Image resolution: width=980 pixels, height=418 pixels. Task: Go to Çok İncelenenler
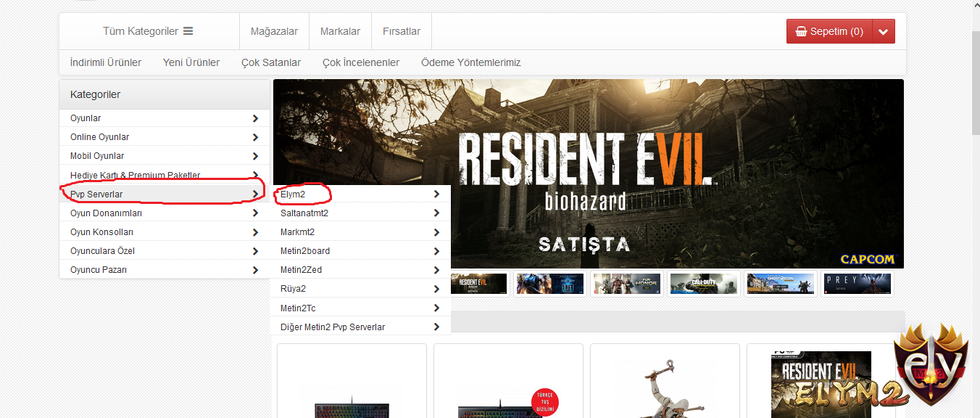pos(361,62)
